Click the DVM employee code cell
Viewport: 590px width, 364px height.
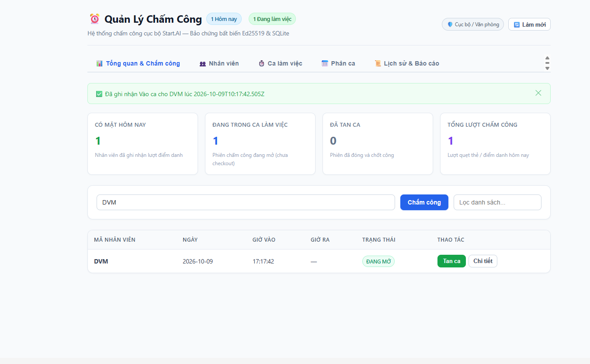(x=101, y=261)
